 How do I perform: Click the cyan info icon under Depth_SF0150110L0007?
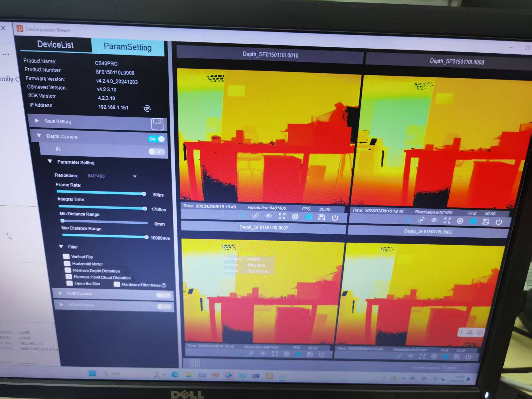point(298,354)
